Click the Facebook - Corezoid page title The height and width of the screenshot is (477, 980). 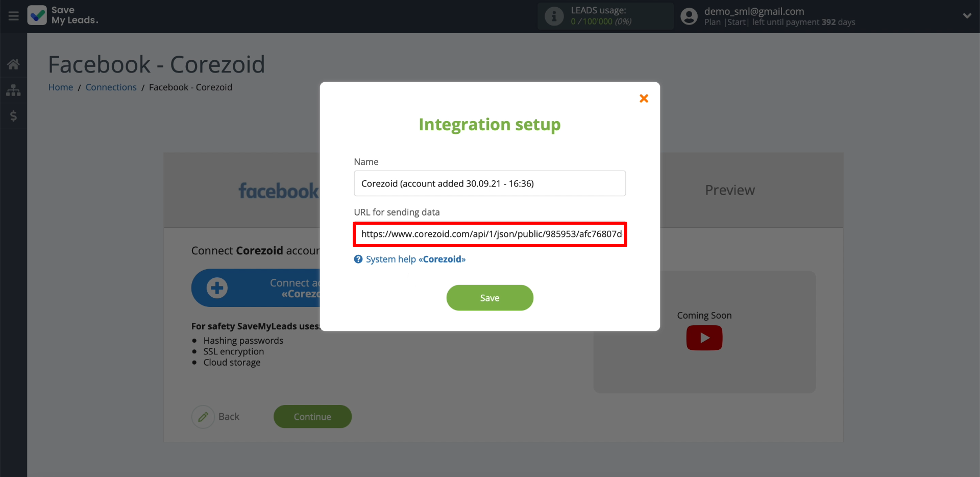coord(157,64)
